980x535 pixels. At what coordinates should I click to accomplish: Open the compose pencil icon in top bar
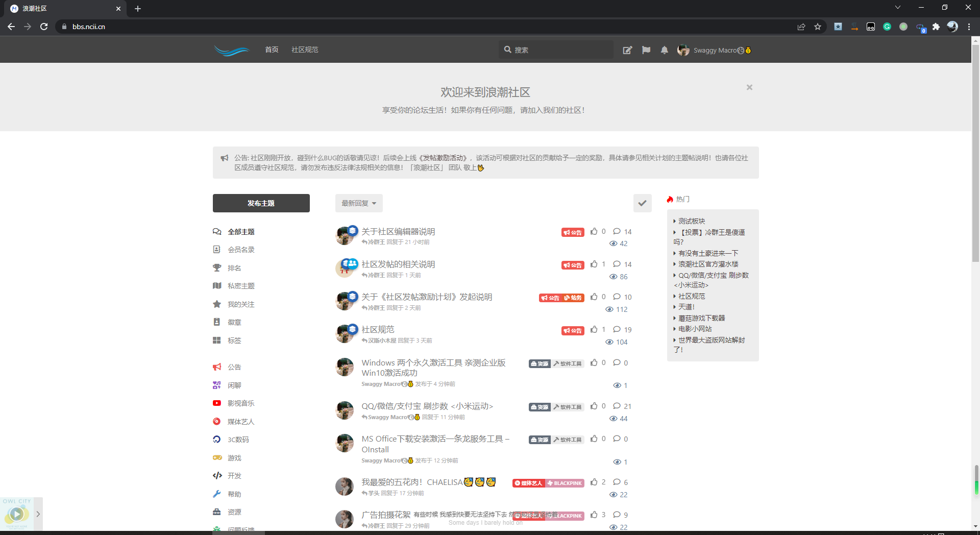(627, 50)
